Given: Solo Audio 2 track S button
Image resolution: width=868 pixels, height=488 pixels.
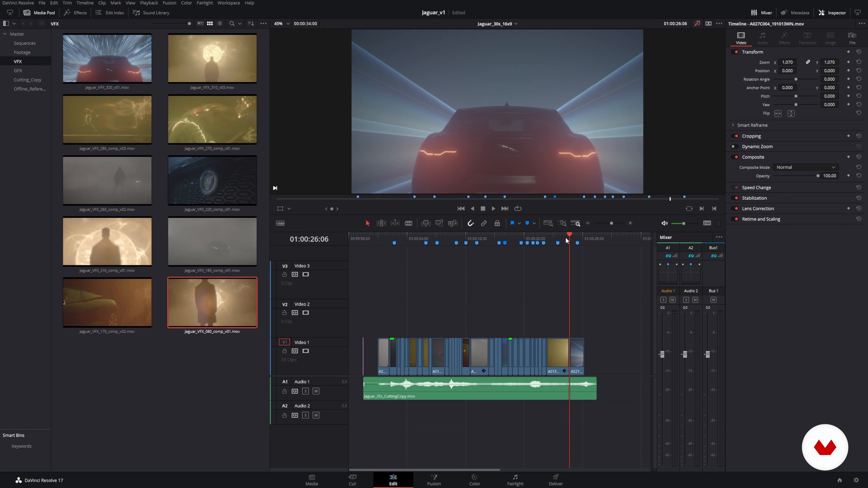Looking at the screenshot, I should 305,415.
